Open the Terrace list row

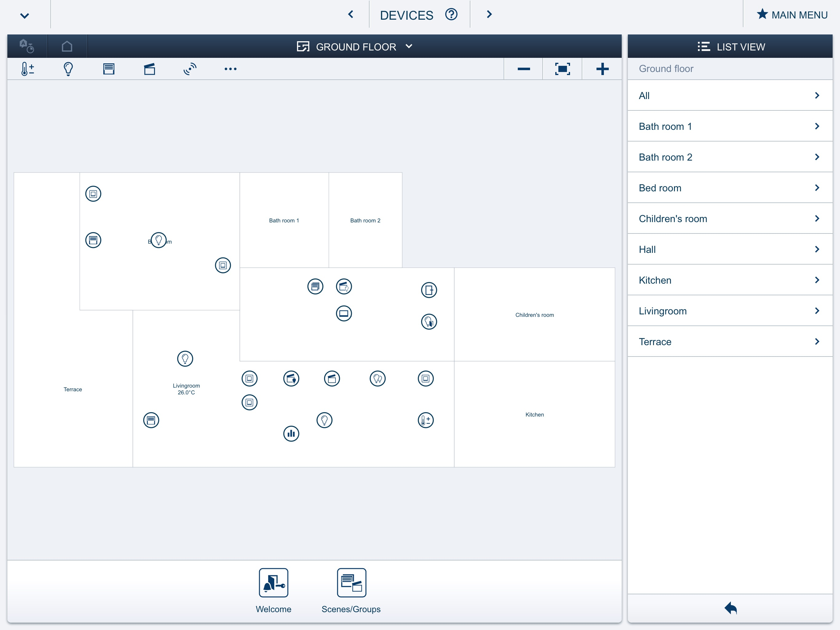tap(730, 341)
